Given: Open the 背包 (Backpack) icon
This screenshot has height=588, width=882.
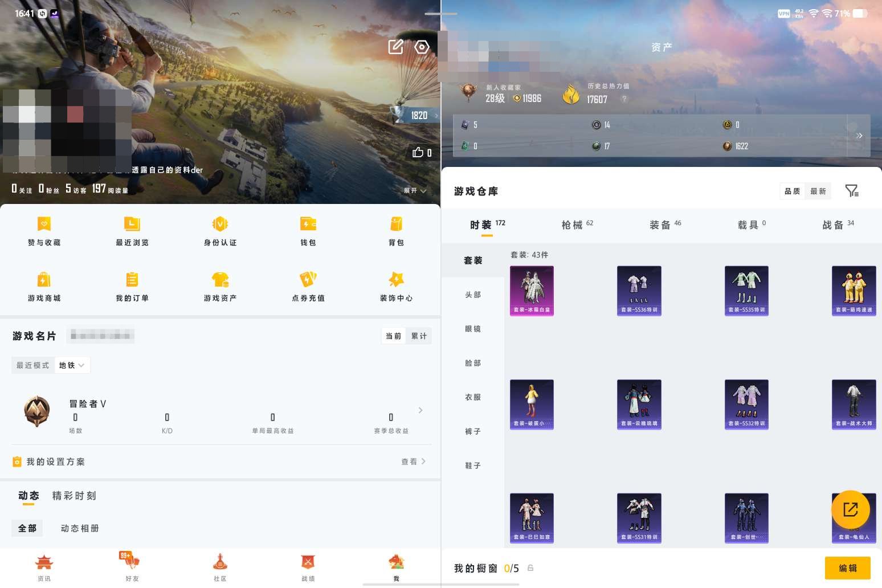Looking at the screenshot, I should [x=395, y=231].
